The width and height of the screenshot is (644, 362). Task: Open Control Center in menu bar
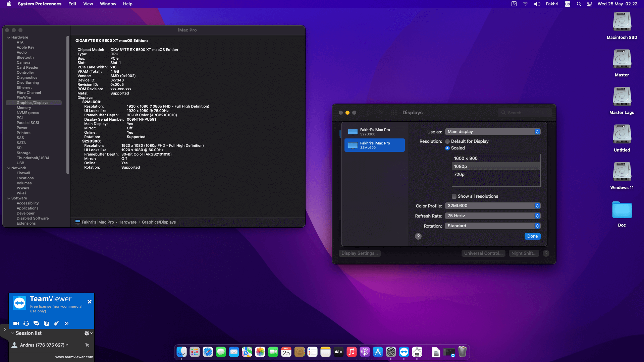590,4
